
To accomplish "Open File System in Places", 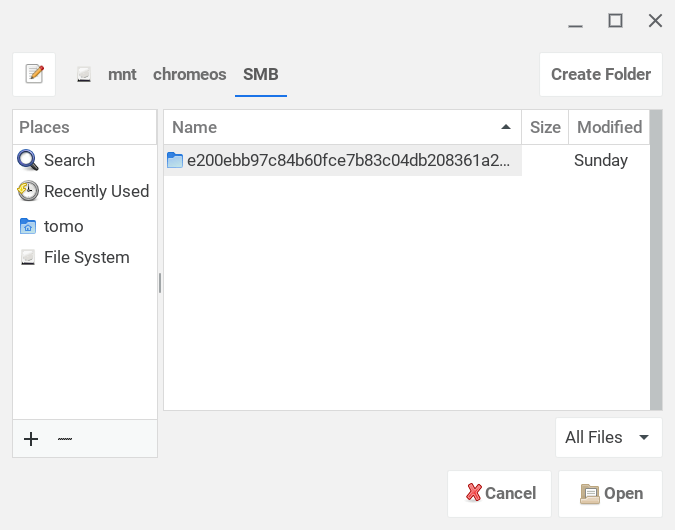I will click(85, 257).
